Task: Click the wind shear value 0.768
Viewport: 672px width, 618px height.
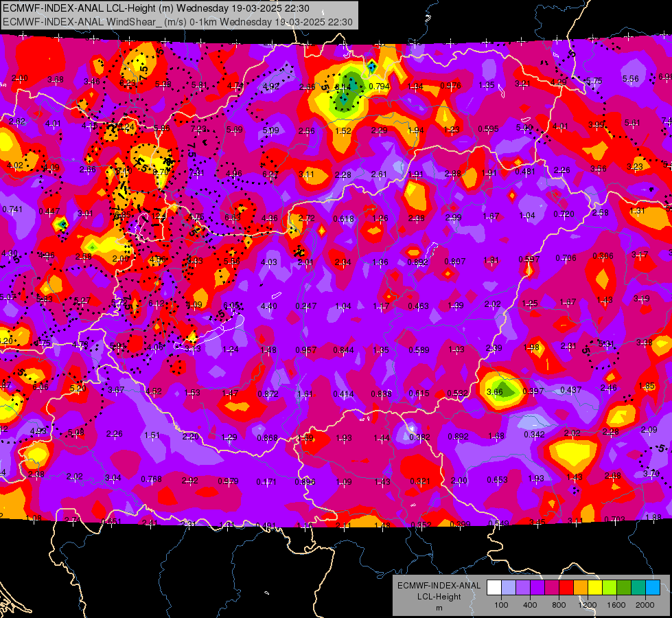Action: pos(151,479)
